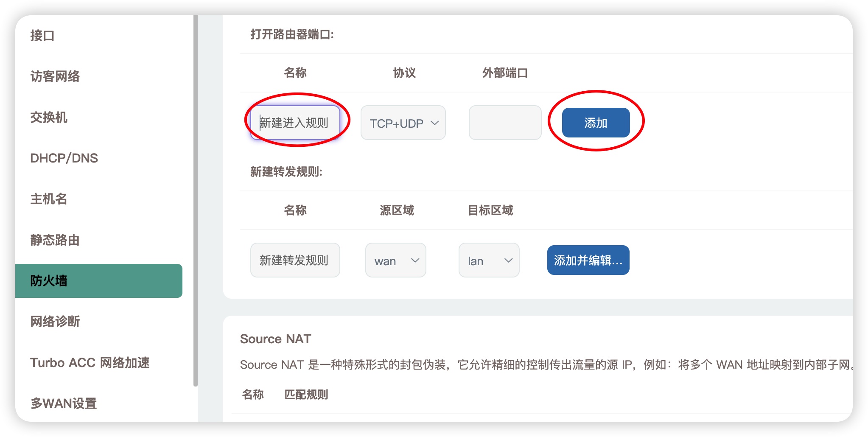Image resolution: width=868 pixels, height=437 pixels.
Task: Open the 访客网络 settings page
Action: [x=55, y=77]
